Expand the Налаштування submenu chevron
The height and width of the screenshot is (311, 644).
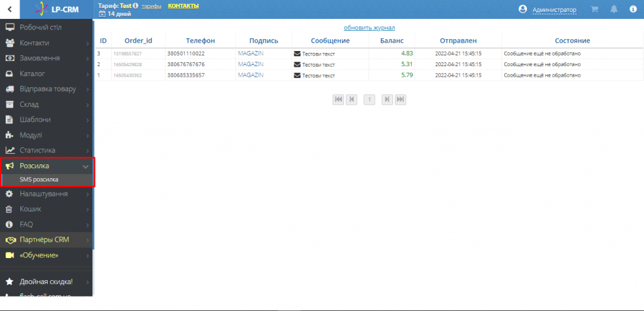click(x=87, y=194)
